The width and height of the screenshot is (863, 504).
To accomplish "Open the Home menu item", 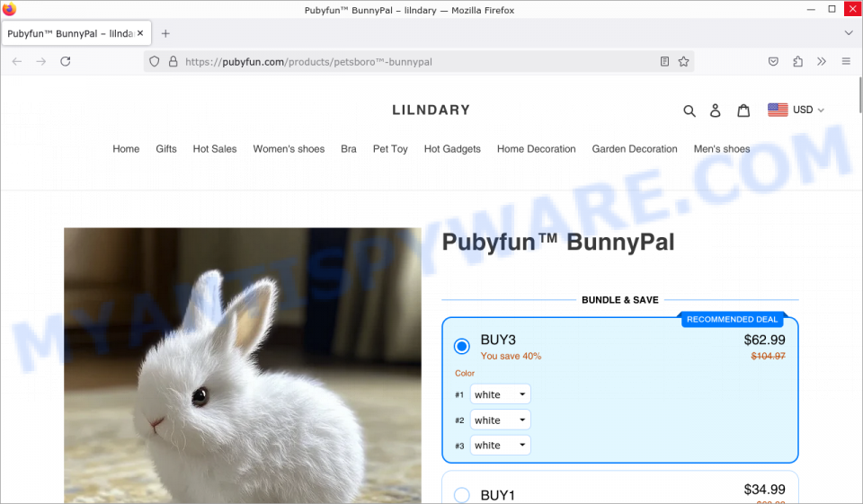I will point(126,149).
